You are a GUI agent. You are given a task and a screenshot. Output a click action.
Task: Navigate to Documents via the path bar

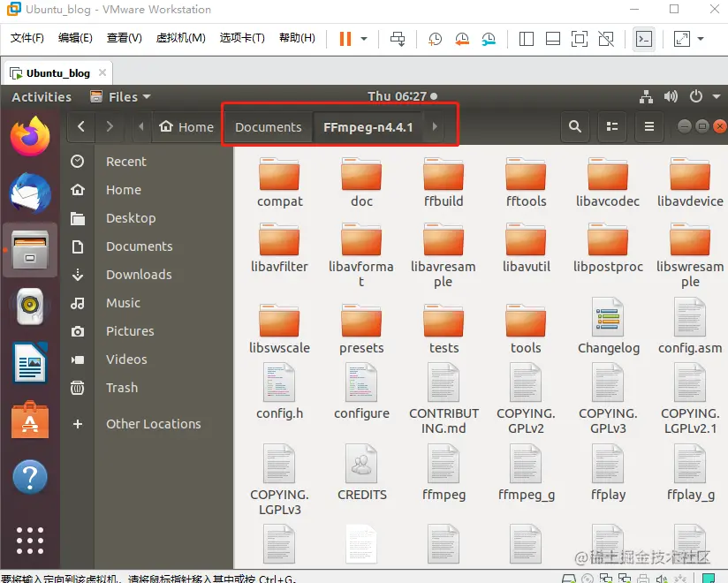[268, 126]
